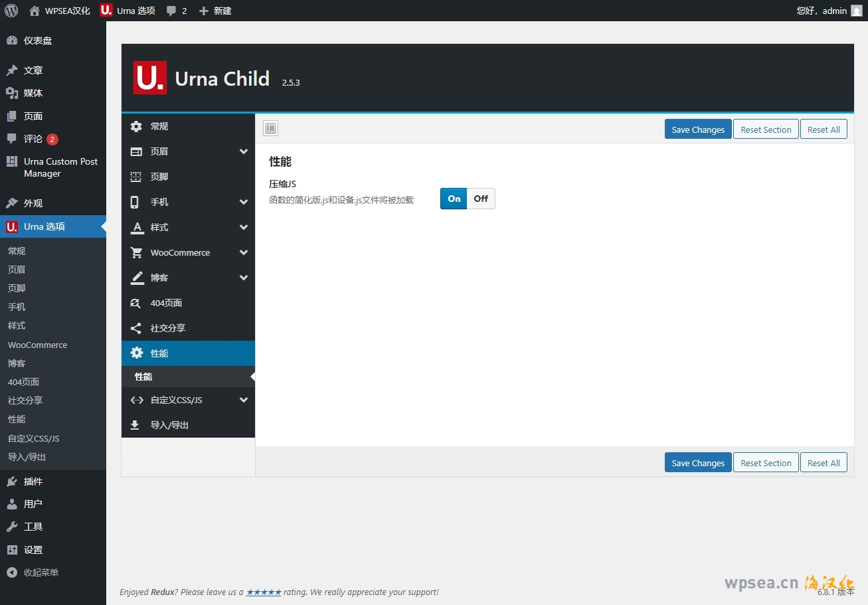Click the Urna 选项 sidebar logo icon
Screen dimensions: 868x605
point(12,226)
